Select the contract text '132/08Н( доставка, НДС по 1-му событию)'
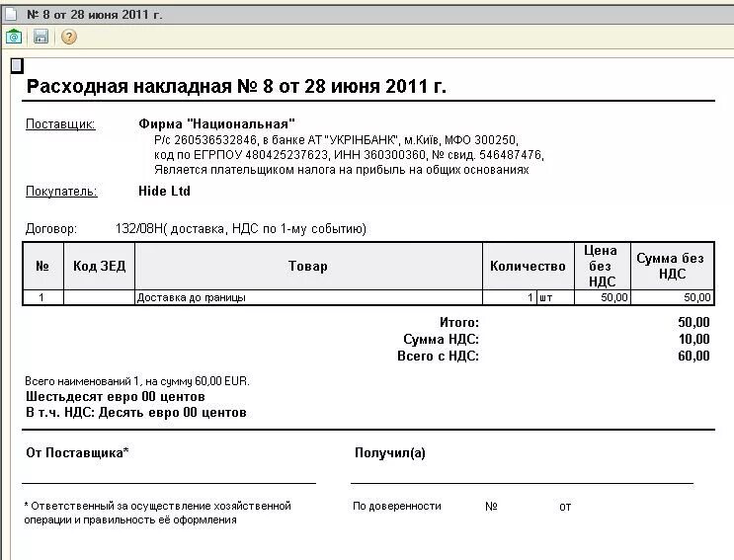734x560 pixels. click(241, 229)
